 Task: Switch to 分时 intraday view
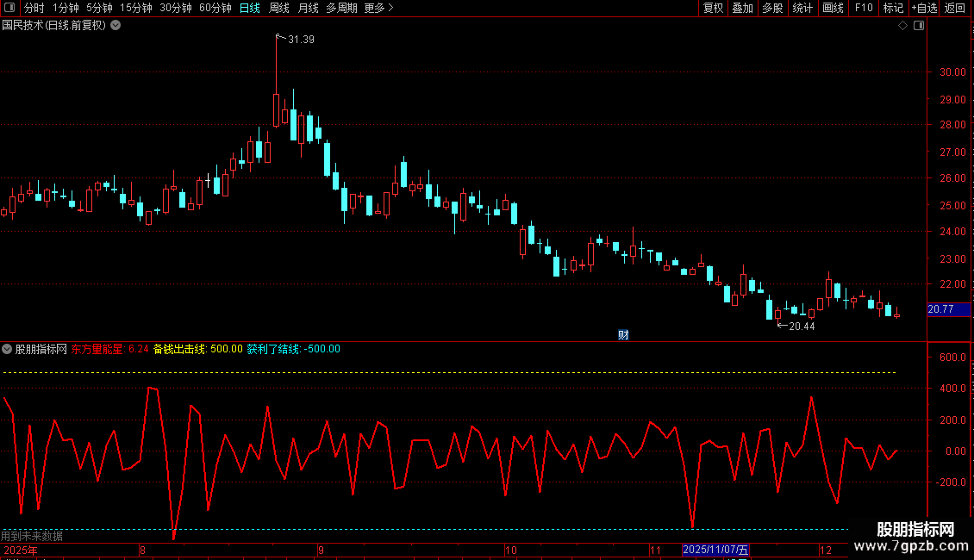pos(34,8)
